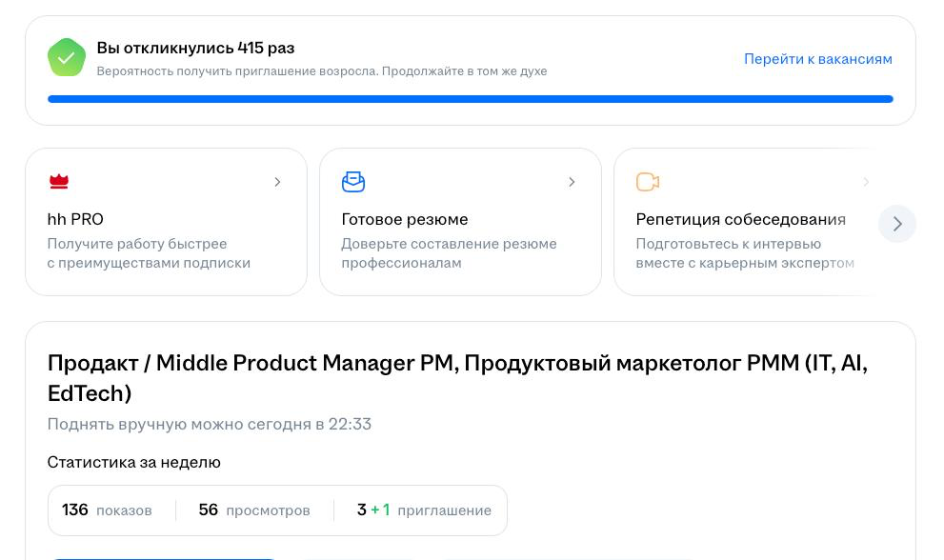Click 'Вероятность получить приглашение возросла' text

click(237, 71)
